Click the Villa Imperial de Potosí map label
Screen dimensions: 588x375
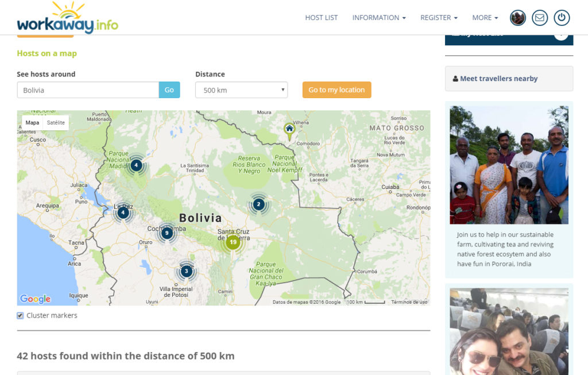pyautogui.click(x=176, y=292)
